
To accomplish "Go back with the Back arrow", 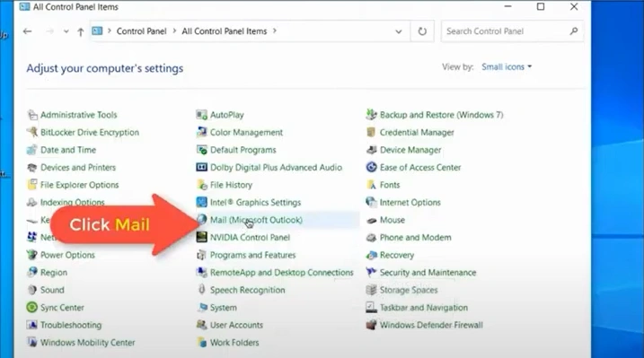I will [x=28, y=31].
